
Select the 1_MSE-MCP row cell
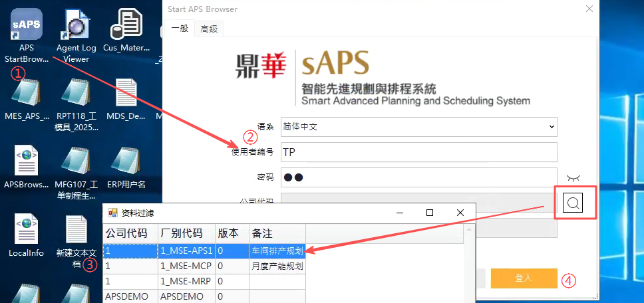pyautogui.click(x=186, y=266)
